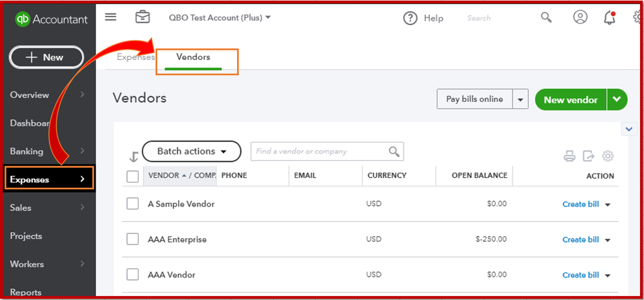Click the search magnifier icon in header

(546, 18)
